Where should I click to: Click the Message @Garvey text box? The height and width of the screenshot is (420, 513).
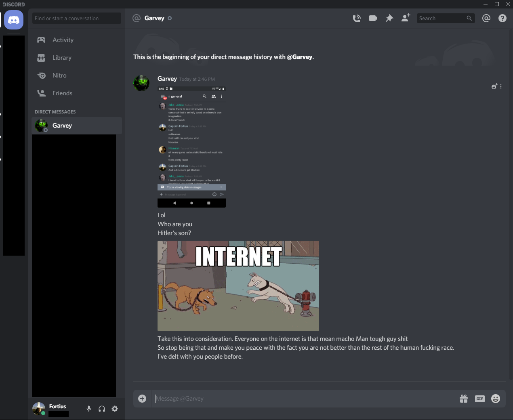click(x=303, y=399)
